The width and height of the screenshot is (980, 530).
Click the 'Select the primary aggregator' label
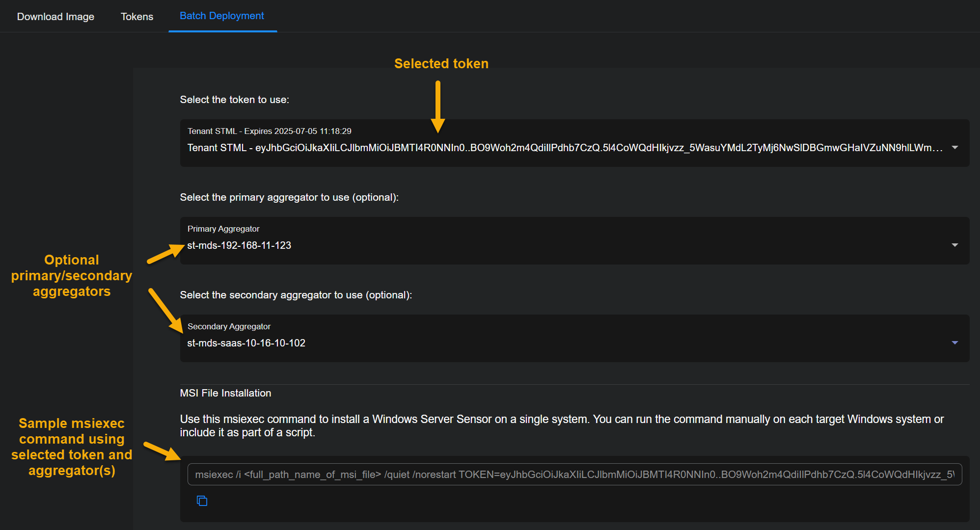pos(289,197)
